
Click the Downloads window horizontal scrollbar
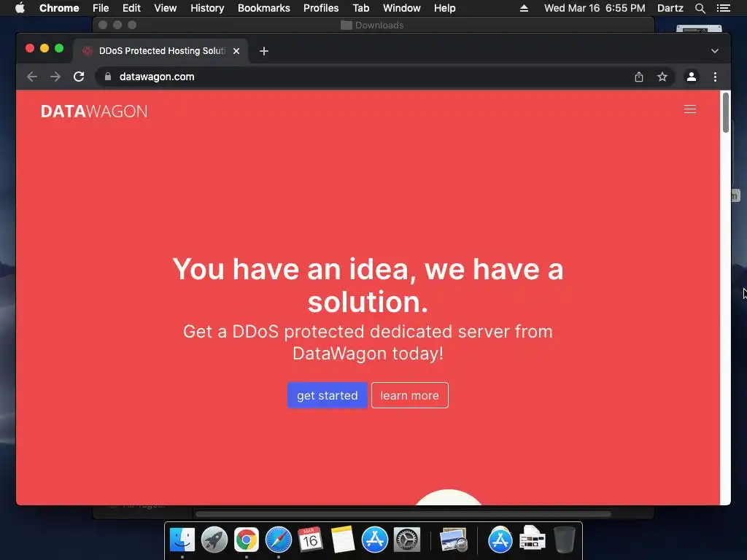click(x=403, y=514)
